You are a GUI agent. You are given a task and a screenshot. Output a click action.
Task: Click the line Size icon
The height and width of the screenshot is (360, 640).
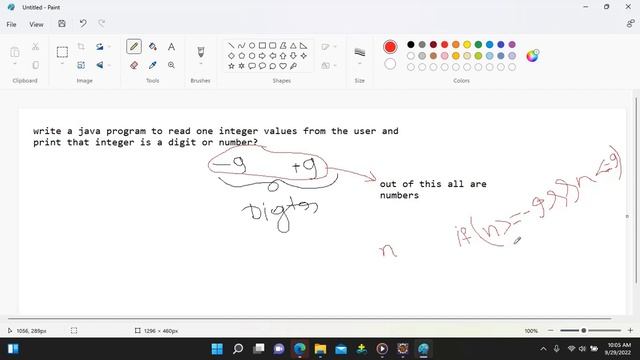click(360, 52)
